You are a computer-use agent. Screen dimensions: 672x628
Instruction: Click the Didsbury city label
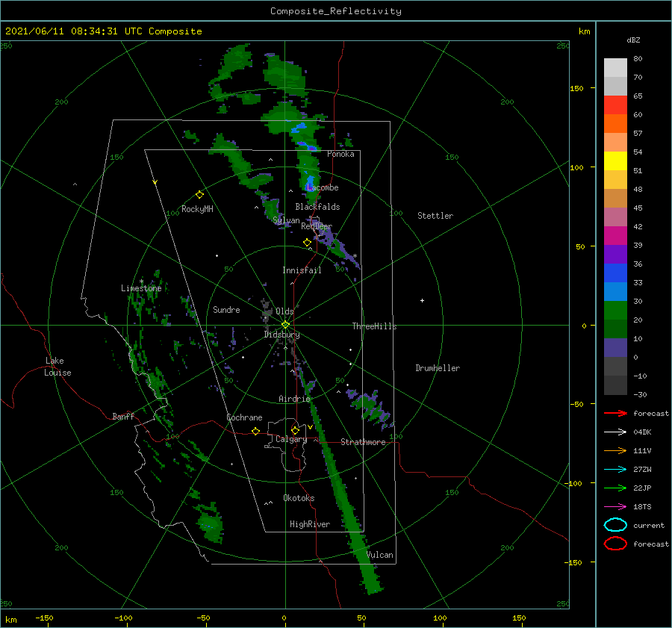click(x=281, y=335)
